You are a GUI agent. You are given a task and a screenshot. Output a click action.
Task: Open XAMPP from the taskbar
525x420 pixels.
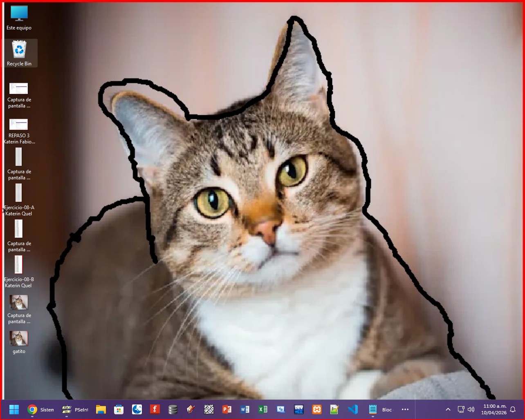click(x=317, y=409)
